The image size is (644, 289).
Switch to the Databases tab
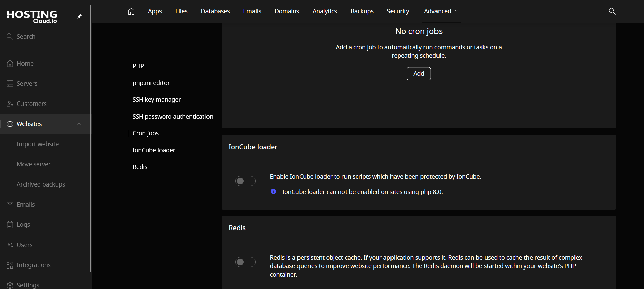(215, 11)
